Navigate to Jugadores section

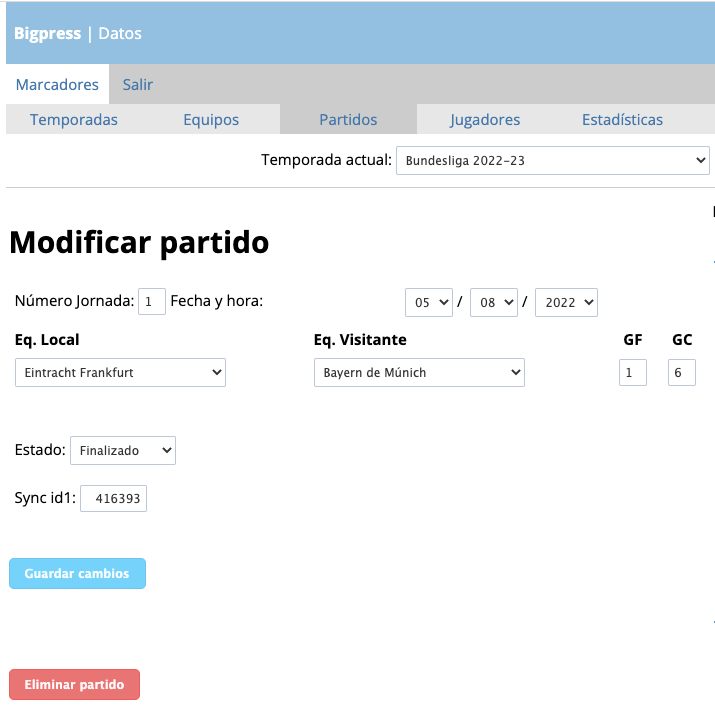pyautogui.click(x=485, y=119)
